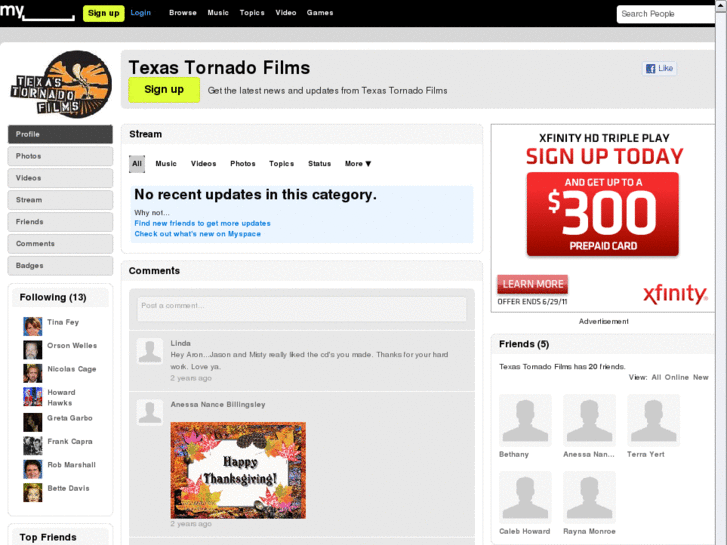The height and width of the screenshot is (545, 727).
Task: Open the Friends sidebar section
Action: click(60, 222)
